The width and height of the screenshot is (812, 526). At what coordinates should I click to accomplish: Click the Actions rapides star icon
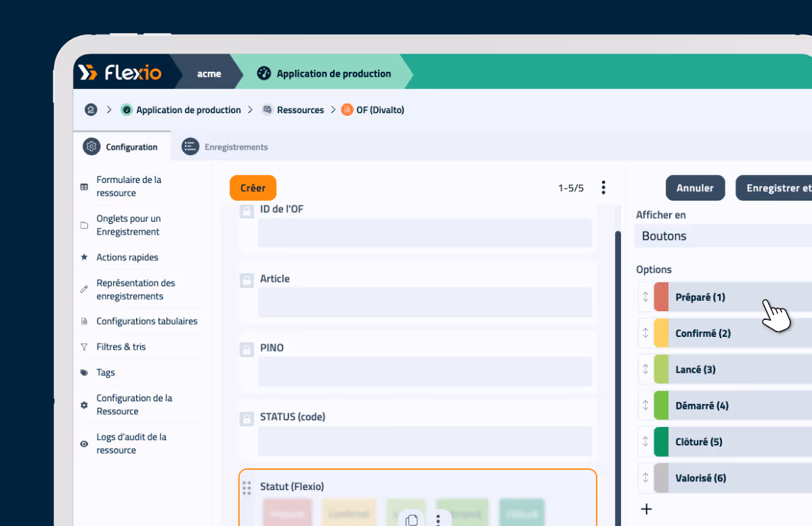tap(84, 257)
